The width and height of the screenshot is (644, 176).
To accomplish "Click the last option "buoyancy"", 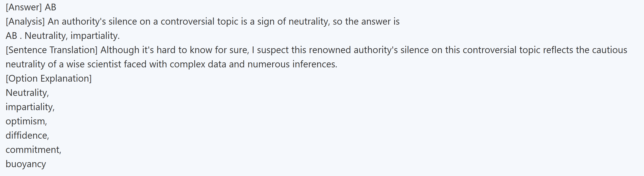I will pyautogui.click(x=26, y=164).
